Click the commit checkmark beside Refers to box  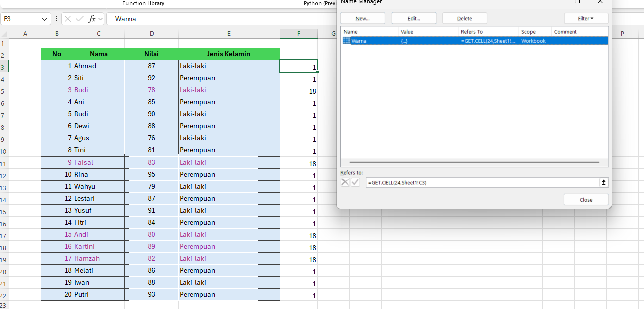[355, 182]
